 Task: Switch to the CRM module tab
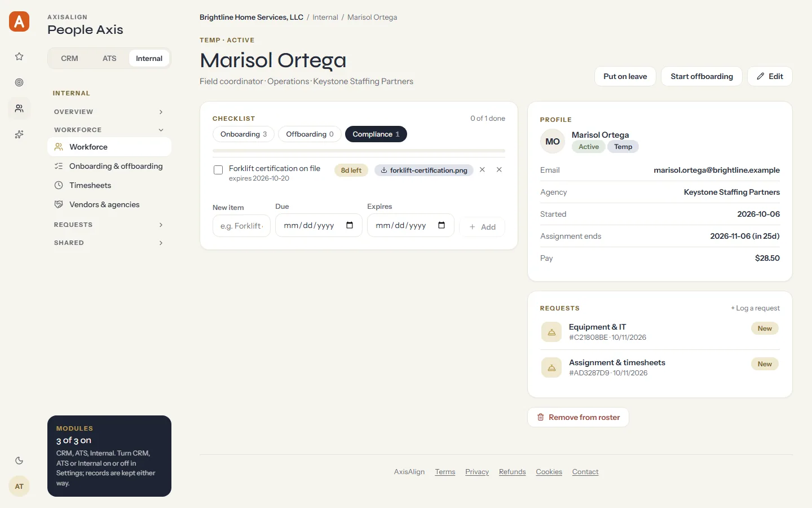[69, 58]
